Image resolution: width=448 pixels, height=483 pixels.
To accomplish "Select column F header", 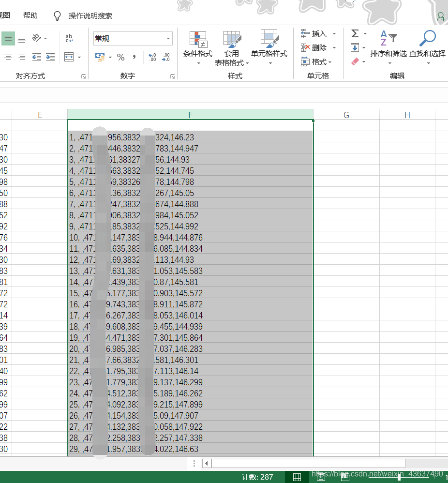I will coord(190,115).
